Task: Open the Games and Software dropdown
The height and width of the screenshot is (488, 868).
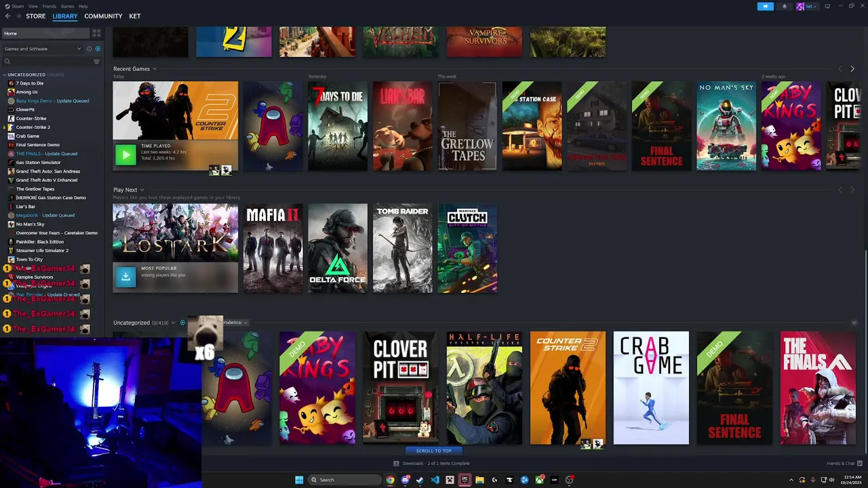Action: pos(43,49)
